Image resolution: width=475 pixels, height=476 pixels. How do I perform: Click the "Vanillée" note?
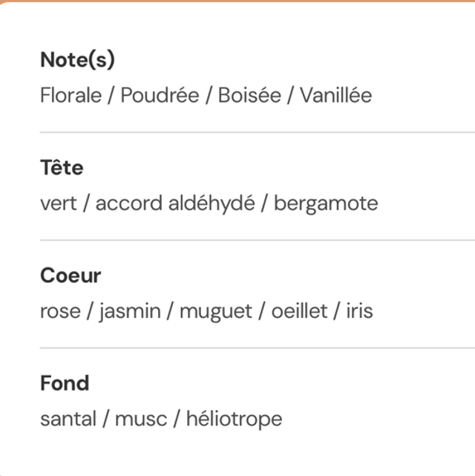335,96
